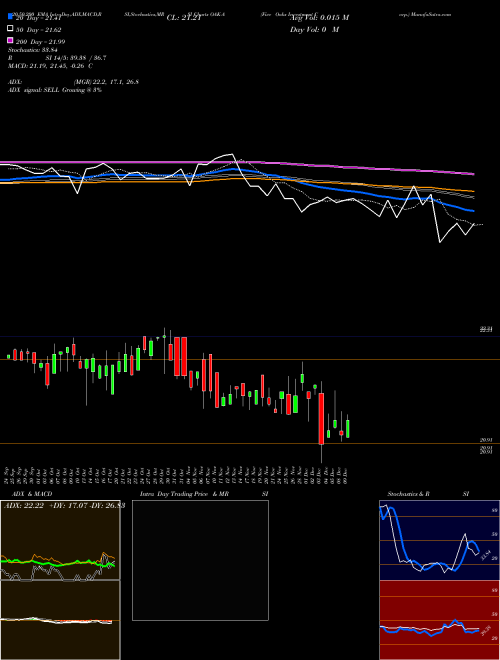Click the 'Stochastics & R' panel title
The width and height of the screenshot is (500, 660).
tap(408, 494)
